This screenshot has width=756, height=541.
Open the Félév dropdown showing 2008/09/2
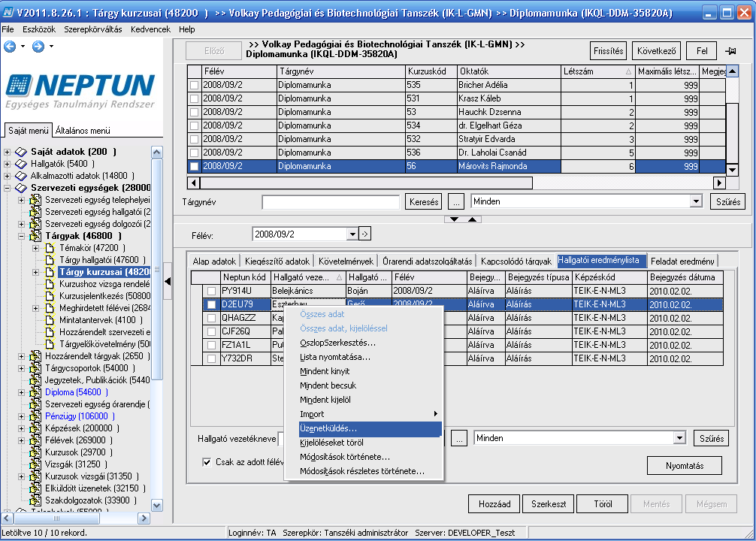coord(353,234)
